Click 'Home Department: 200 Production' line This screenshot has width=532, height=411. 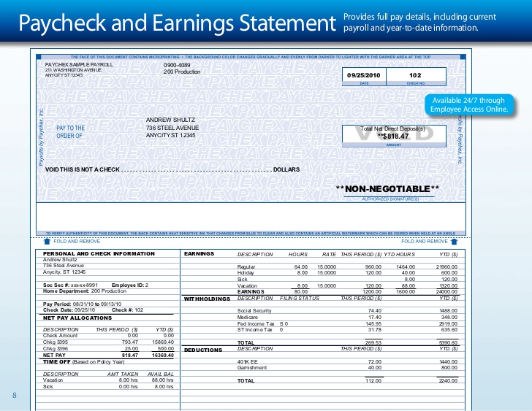[85, 291]
